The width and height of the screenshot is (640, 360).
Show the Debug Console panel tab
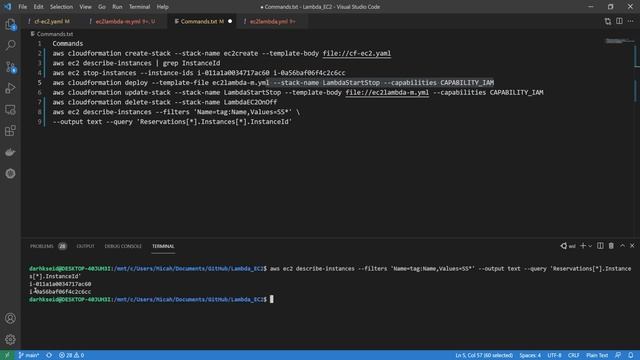pos(123,246)
